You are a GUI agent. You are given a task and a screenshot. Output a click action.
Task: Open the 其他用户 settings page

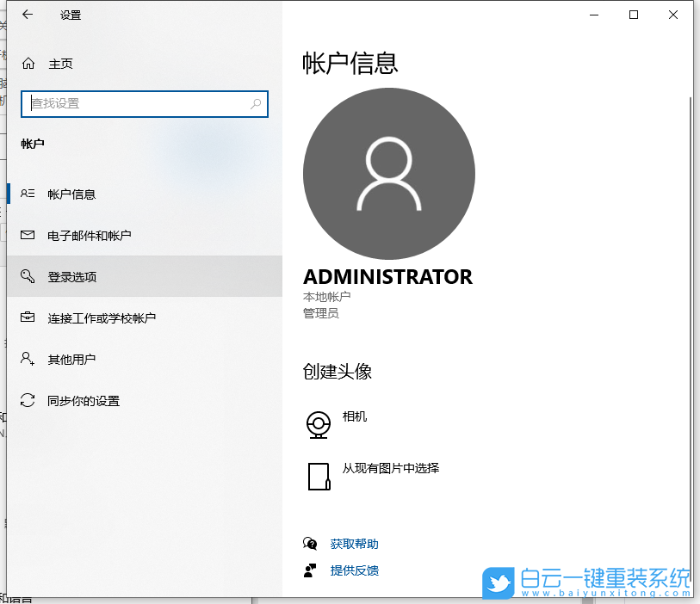click(x=72, y=359)
